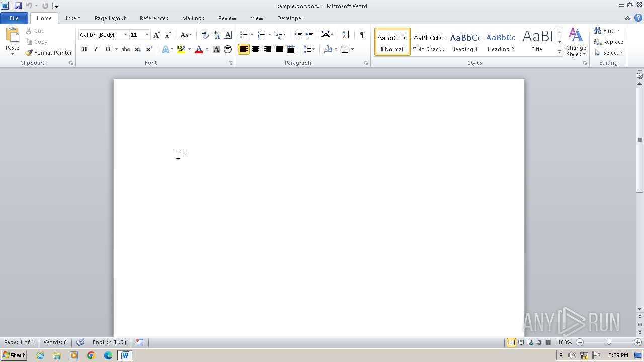Viewport: 644px width, 362px height.
Task: Click the Replace button
Action: click(x=609, y=42)
